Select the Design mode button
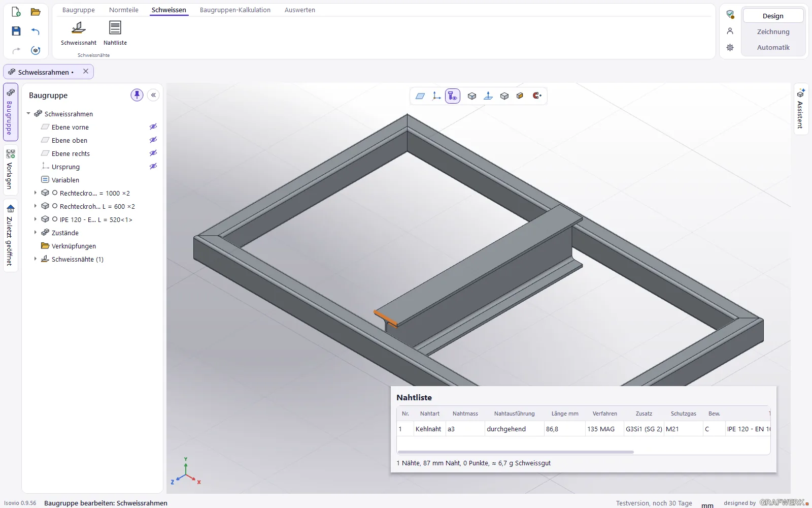Viewport: 812px width, 508px height. click(773, 16)
